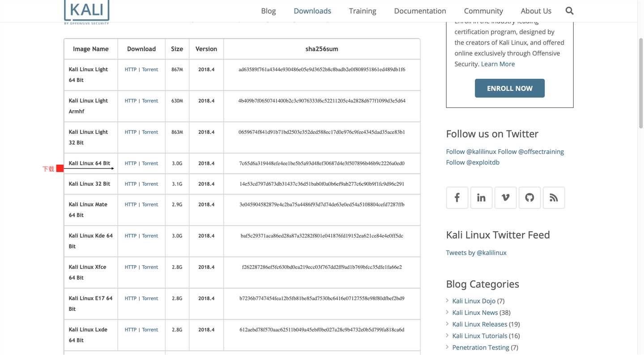The image size is (644, 355).
Task: Click the 2.9G size cell
Action: click(177, 210)
